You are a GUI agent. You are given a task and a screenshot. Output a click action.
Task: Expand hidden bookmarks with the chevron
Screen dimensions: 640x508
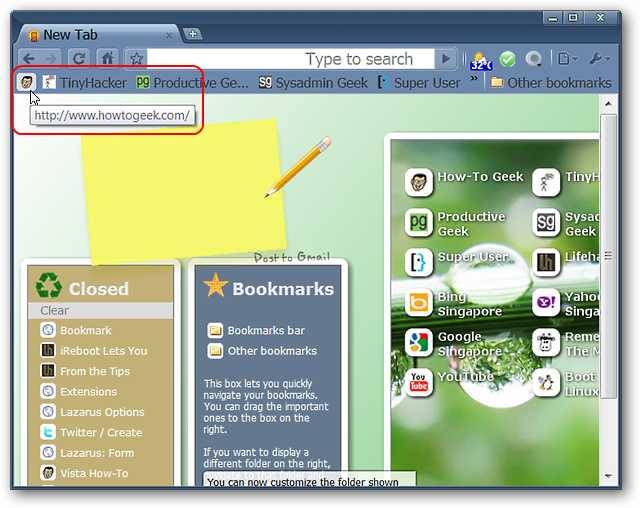tap(474, 79)
